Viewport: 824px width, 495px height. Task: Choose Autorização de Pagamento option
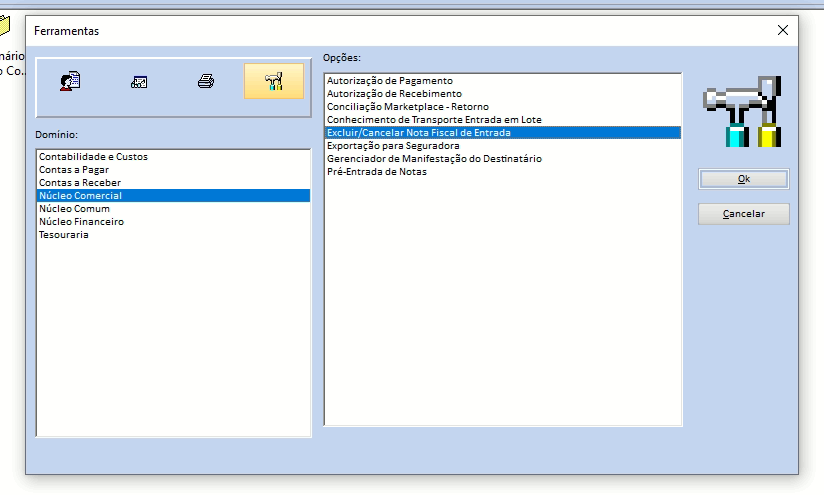coord(503,80)
